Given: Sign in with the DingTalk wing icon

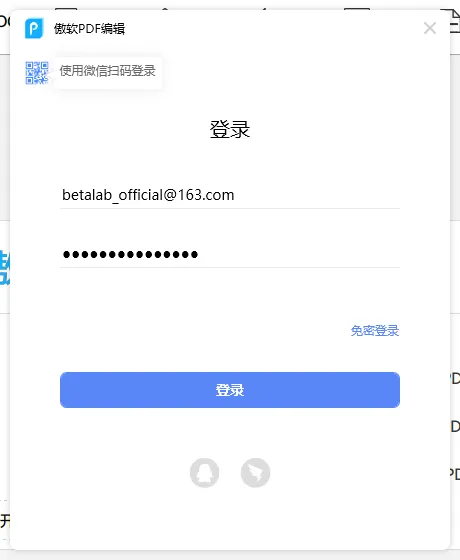Looking at the screenshot, I should 255,473.
